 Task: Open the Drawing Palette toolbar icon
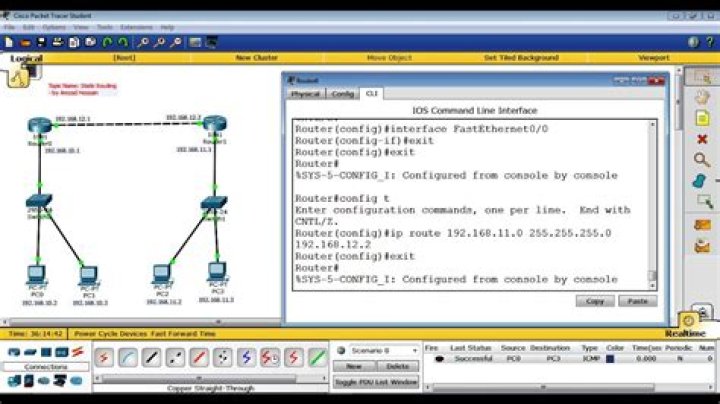pyautogui.click(x=195, y=43)
